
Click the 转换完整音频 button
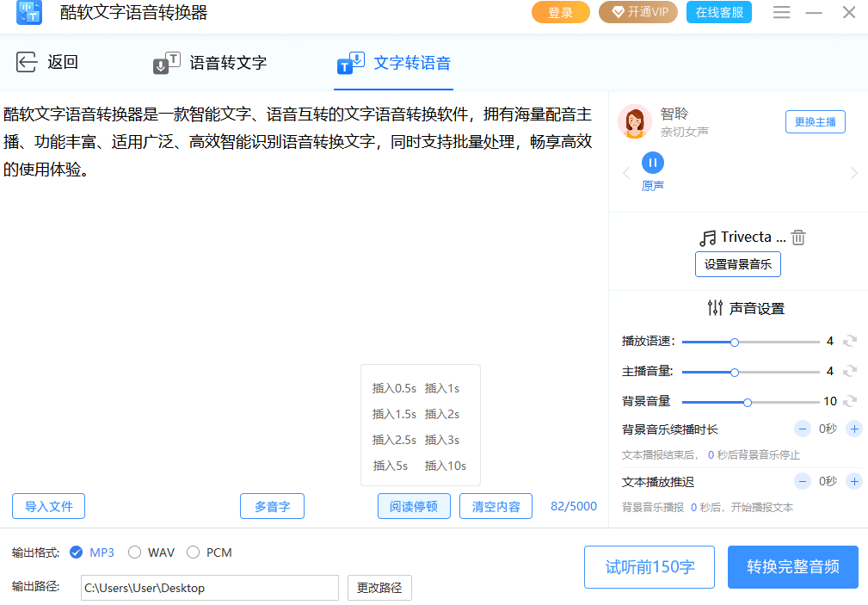click(x=792, y=567)
